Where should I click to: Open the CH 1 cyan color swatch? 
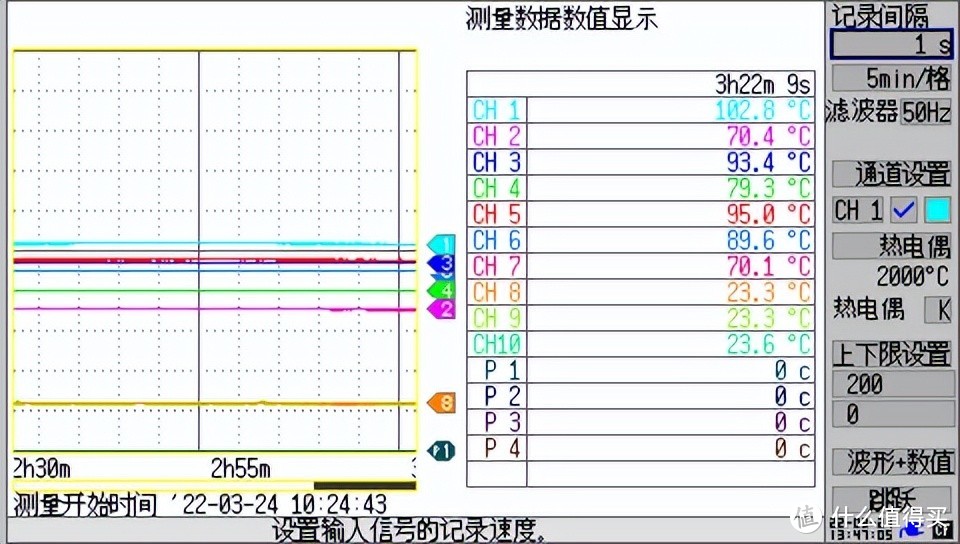pos(937,211)
